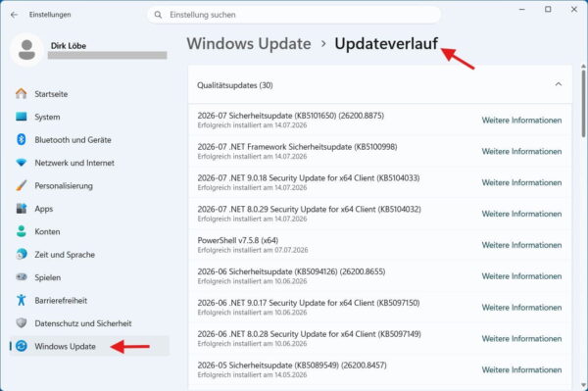This screenshot has height=391, width=588.
Task: Click the Spielen gamepad icon
Action: click(22, 277)
